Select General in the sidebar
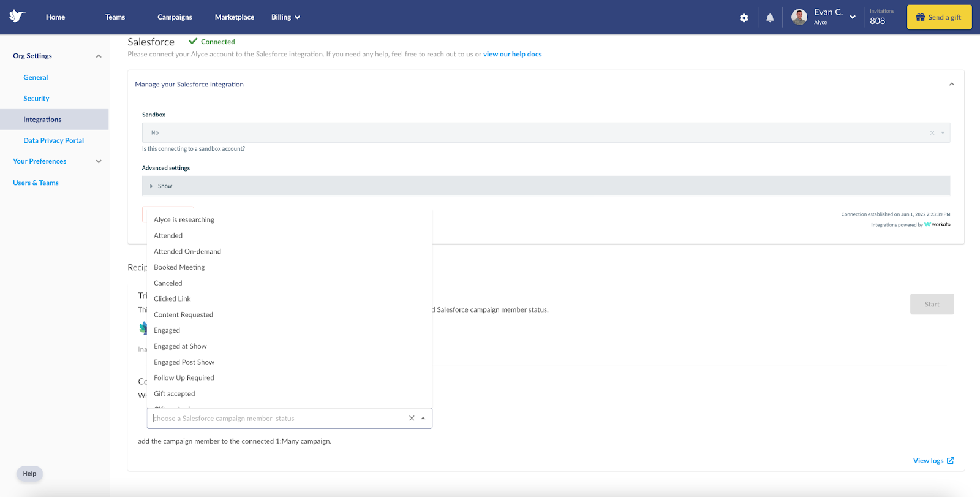 coord(36,77)
